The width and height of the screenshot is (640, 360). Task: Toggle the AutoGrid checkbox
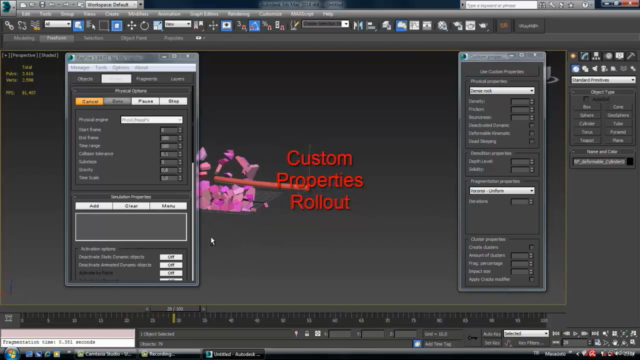point(586,99)
